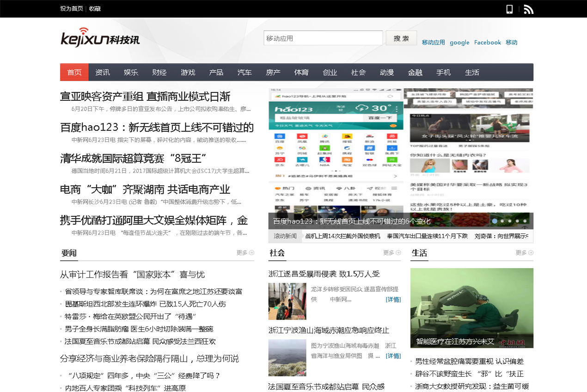587x392 pixels.
Task: Open headline 清华成就国际超算竞赛 8冠王
Action: click(x=133, y=159)
